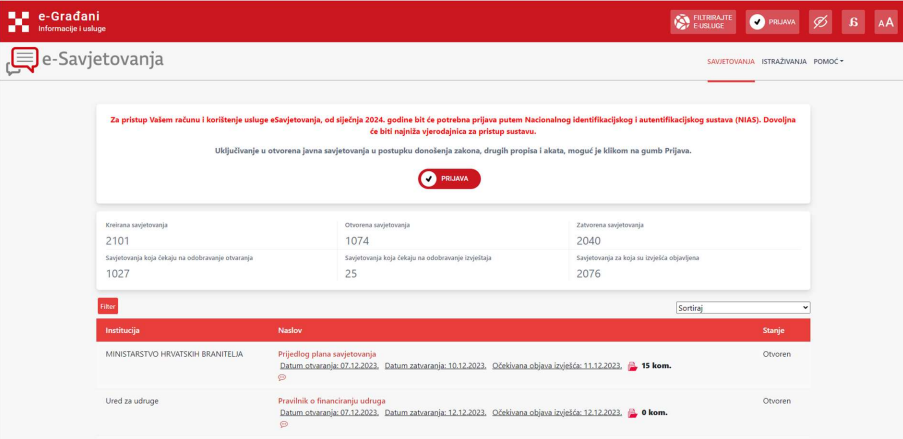
Task: Toggle the dyslexia-friendly font icon
Action: pos(853,22)
